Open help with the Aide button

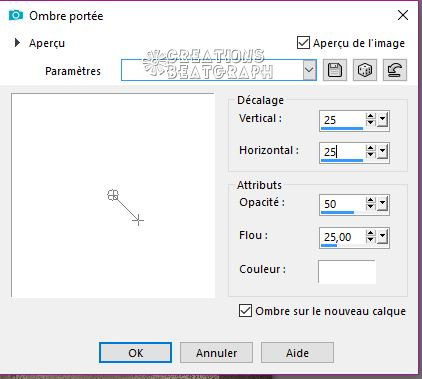click(297, 353)
